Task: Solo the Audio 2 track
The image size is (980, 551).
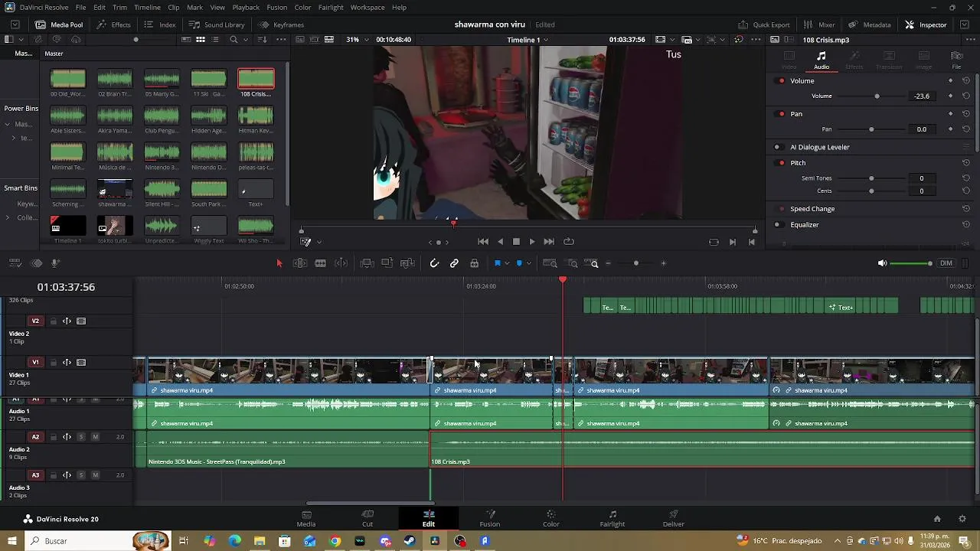Action: pos(81,437)
